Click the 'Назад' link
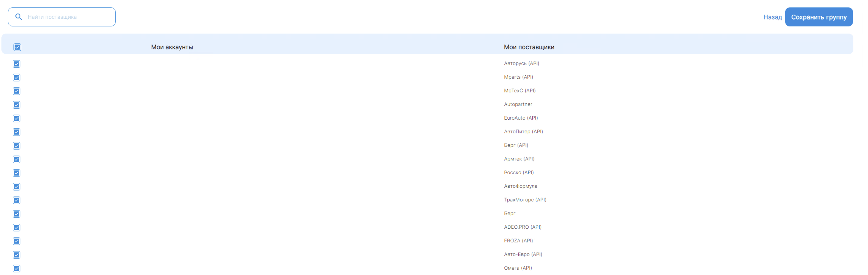 772,17
